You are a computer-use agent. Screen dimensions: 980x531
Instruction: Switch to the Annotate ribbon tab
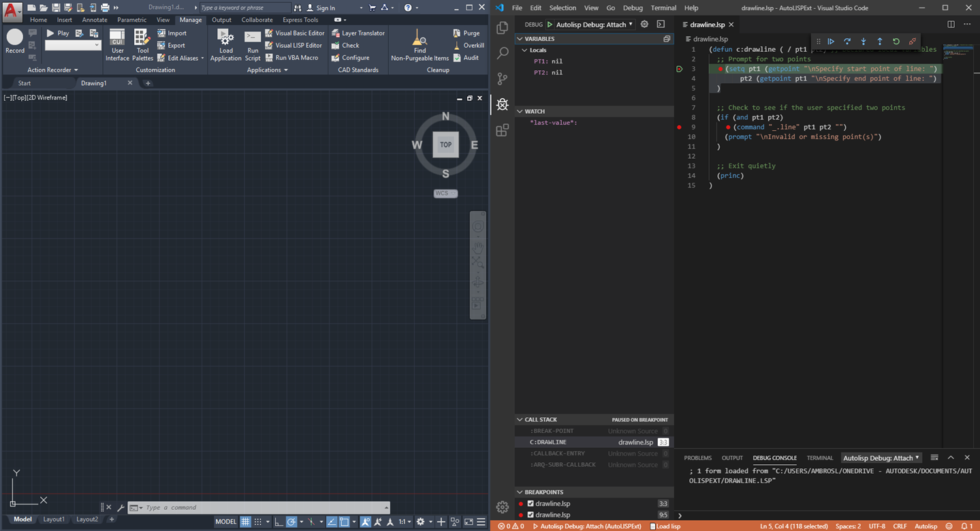(95, 20)
